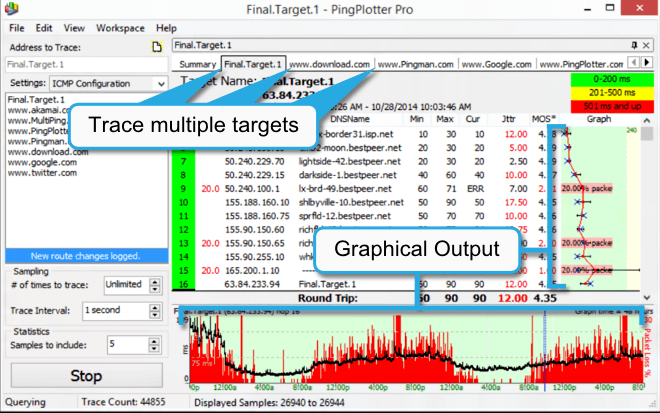This screenshot has width=660, height=413.
Task: Click the Jttr column header
Action: (508, 119)
